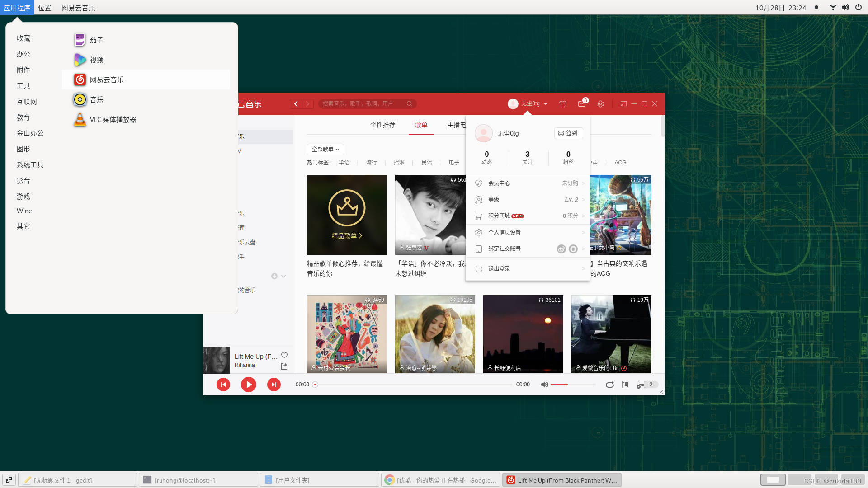This screenshot has width=868, height=488.
Task: Switch to the gedit taskbar window
Action: tap(77, 480)
